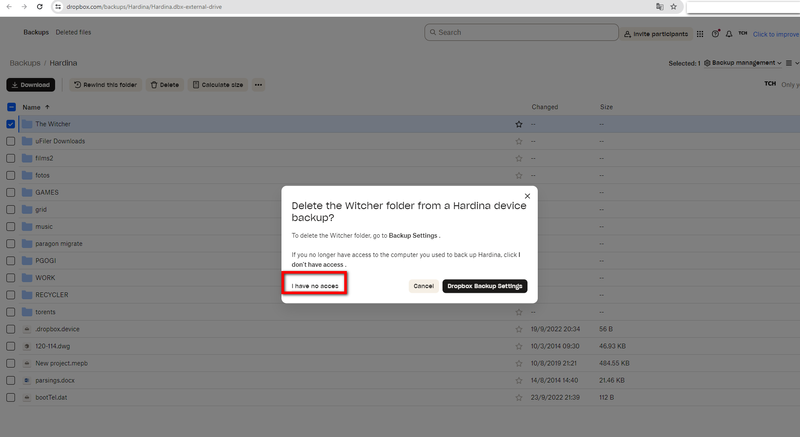Click the browser forward arrow
The image size is (800, 437).
(x=24, y=7)
